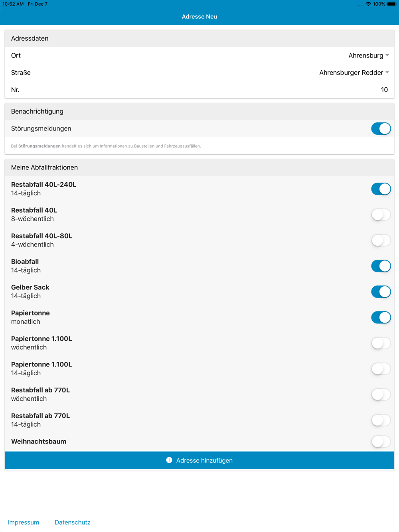Tap the battery icon in status bar
Image resolution: width=399 pixels, height=532 pixels.
(x=391, y=4)
